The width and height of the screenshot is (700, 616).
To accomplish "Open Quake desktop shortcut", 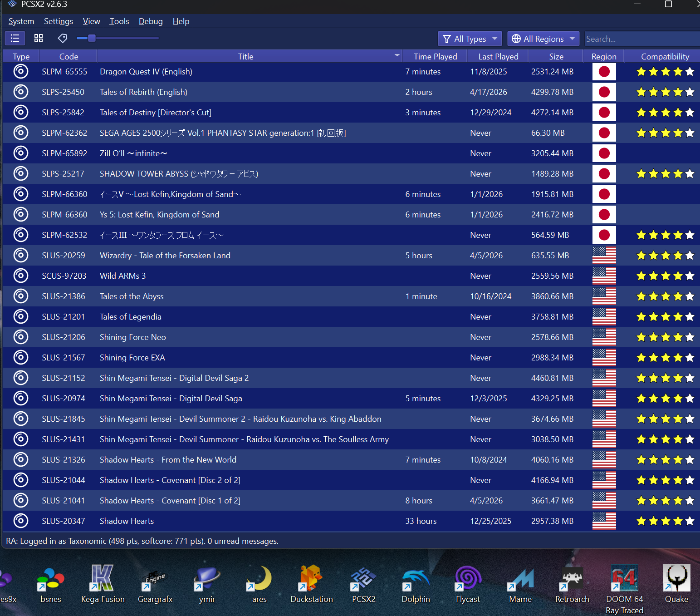I will tap(677, 585).
